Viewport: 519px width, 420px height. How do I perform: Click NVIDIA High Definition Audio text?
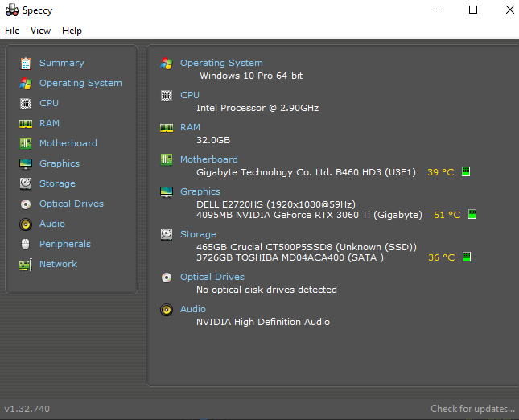[x=263, y=322]
